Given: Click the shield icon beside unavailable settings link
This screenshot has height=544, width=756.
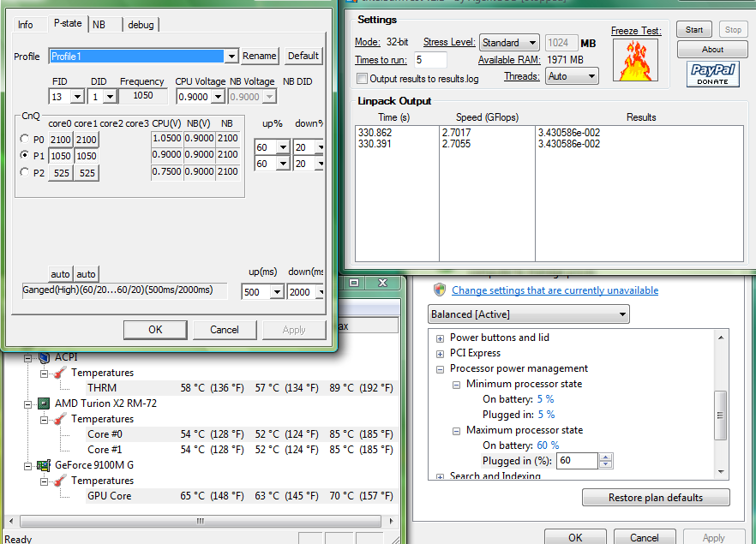Looking at the screenshot, I should tap(439, 290).
